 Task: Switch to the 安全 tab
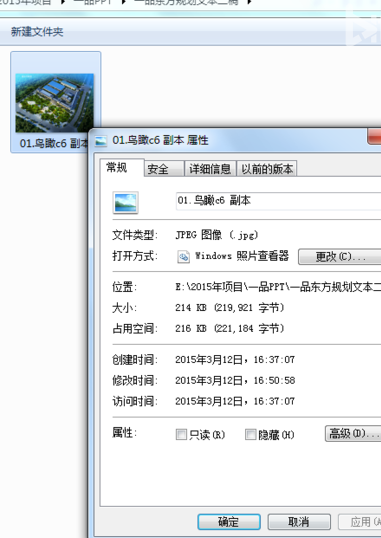tap(164, 169)
